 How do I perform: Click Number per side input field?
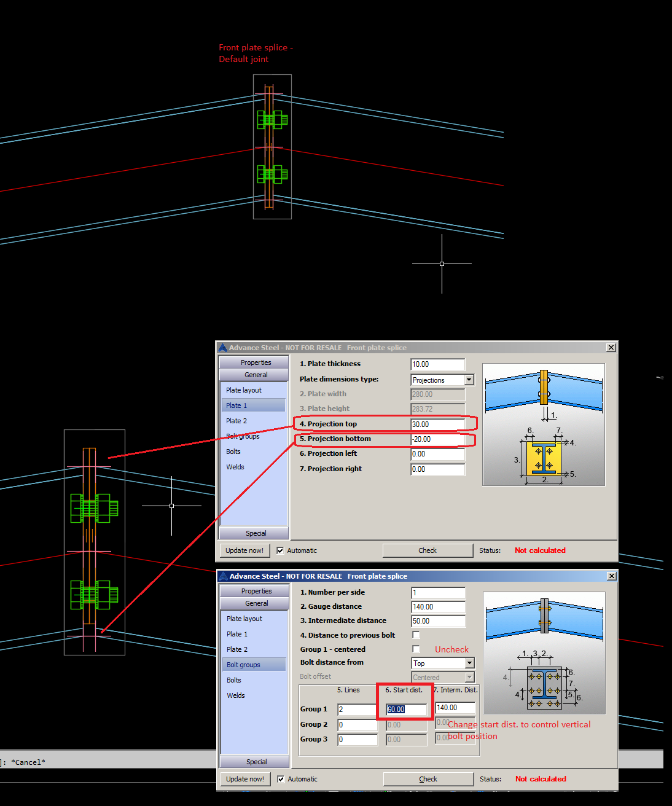[x=439, y=593]
